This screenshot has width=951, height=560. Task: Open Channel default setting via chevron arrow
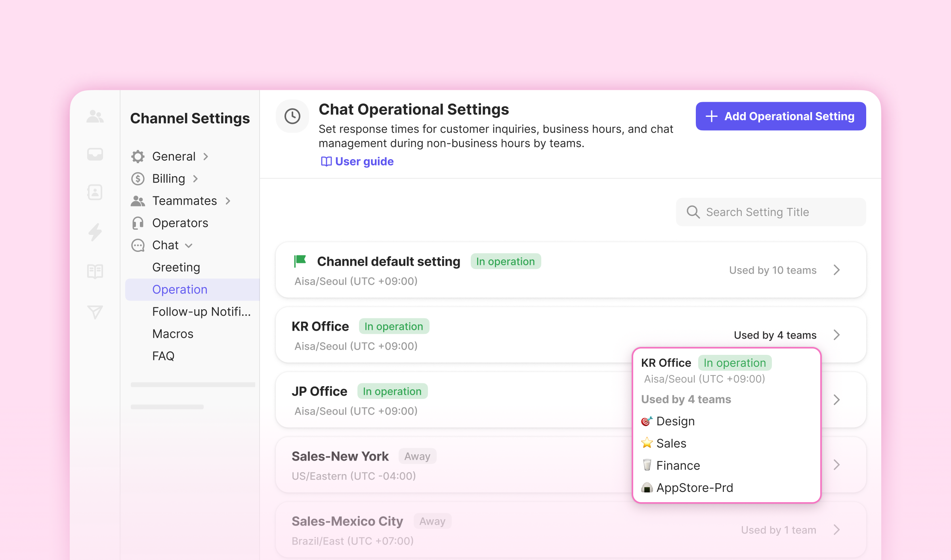[x=836, y=270]
